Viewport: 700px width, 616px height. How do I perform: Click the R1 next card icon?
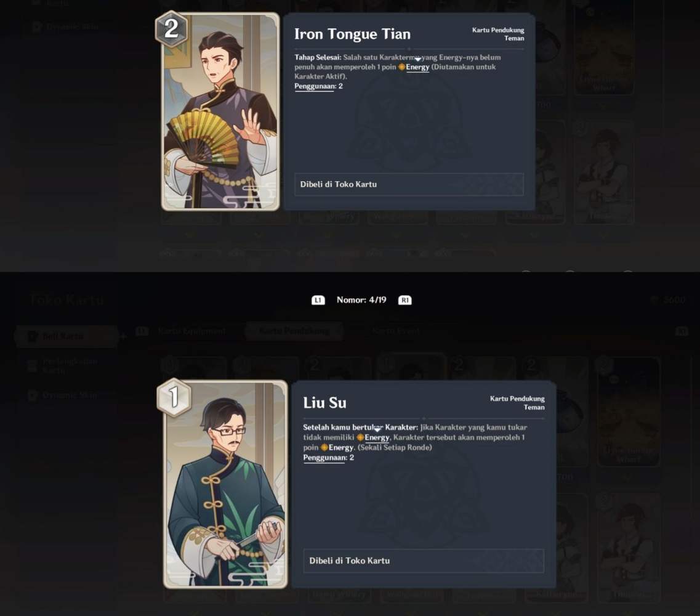[405, 300]
